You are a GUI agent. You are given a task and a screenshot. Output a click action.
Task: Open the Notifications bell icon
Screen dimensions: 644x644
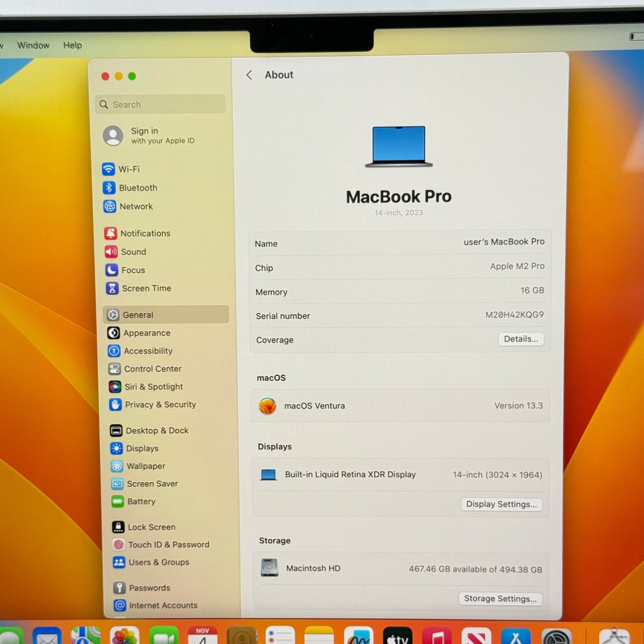tap(111, 233)
